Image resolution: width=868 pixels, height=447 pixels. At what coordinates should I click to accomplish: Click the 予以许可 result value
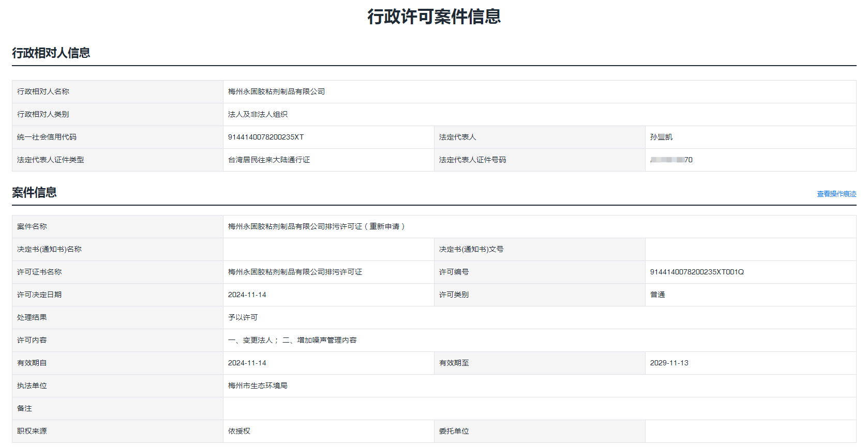[x=243, y=318]
